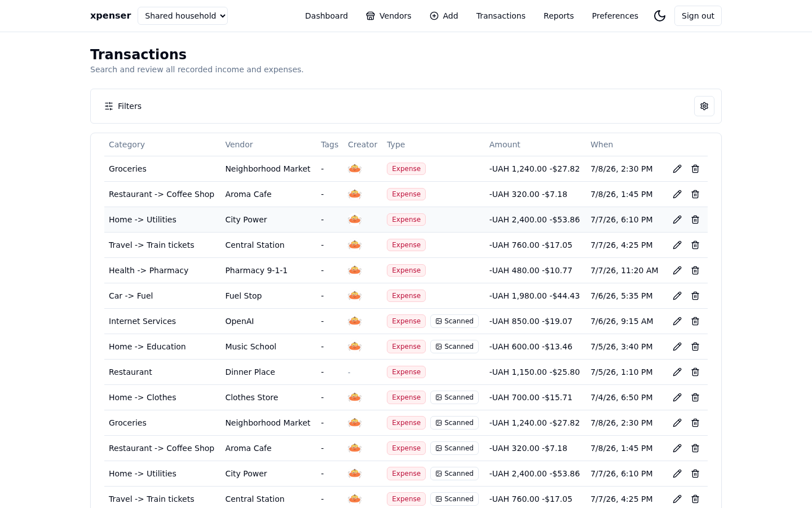Click the date 7/6/26, 9:15 AM
812x508 pixels.
click(622, 321)
